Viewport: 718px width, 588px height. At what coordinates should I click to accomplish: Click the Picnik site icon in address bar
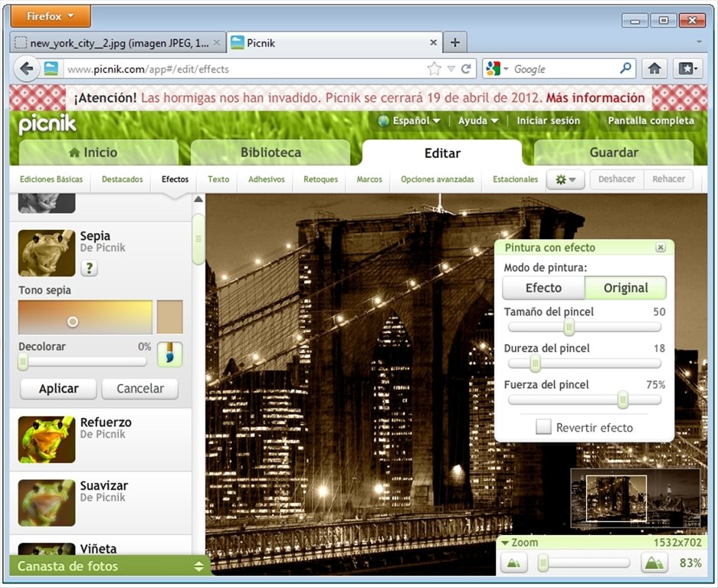click(51, 69)
